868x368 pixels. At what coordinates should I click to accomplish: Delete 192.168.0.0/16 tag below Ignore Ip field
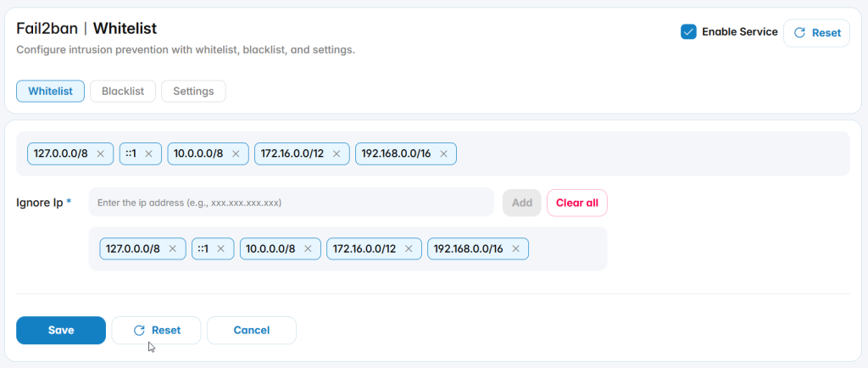pos(515,249)
